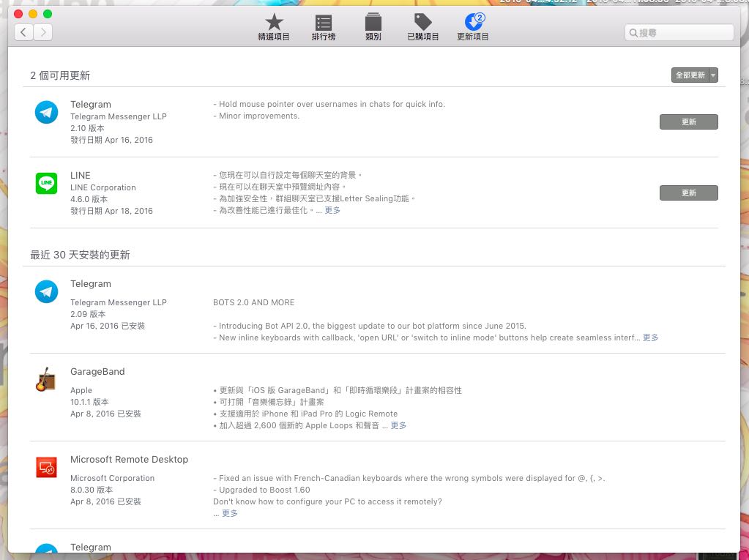Focus the search (搜尋) field
The height and width of the screenshot is (560, 749).
pos(679,32)
